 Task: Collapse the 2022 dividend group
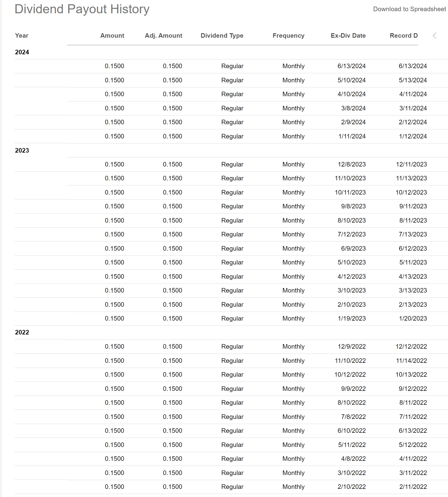click(x=22, y=332)
